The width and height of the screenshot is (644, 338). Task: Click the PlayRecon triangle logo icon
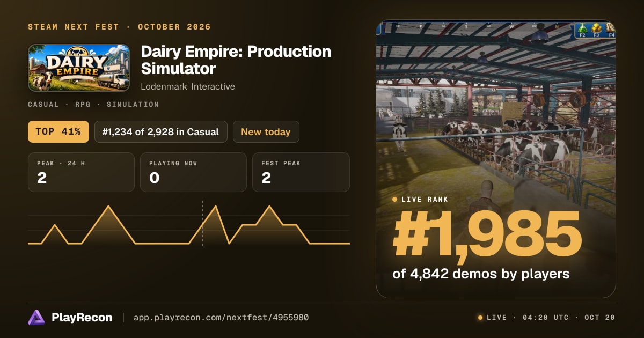pyautogui.click(x=36, y=318)
